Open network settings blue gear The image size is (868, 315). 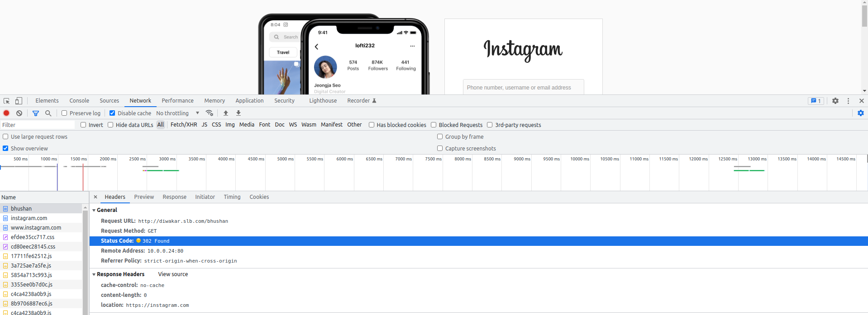[x=861, y=113]
